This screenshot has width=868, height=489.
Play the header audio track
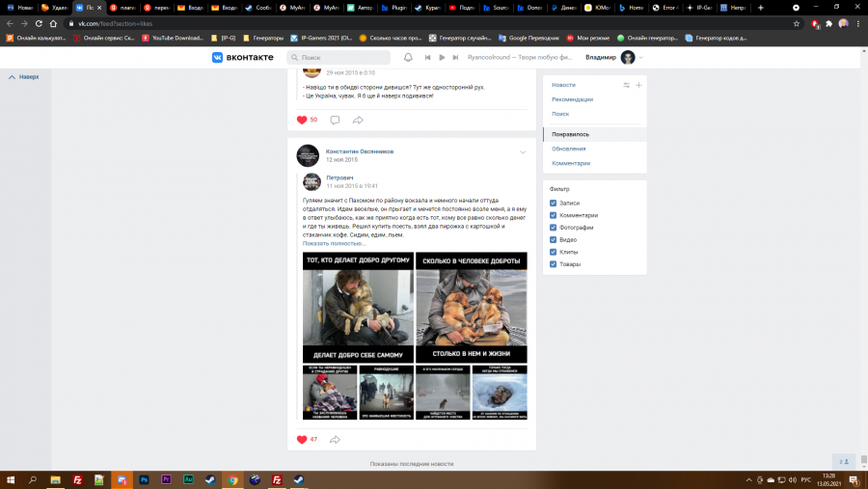point(442,57)
